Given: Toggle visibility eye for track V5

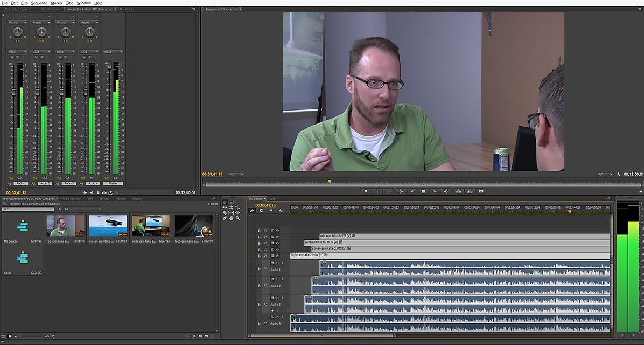Looking at the screenshot, I should click(x=278, y=230).
